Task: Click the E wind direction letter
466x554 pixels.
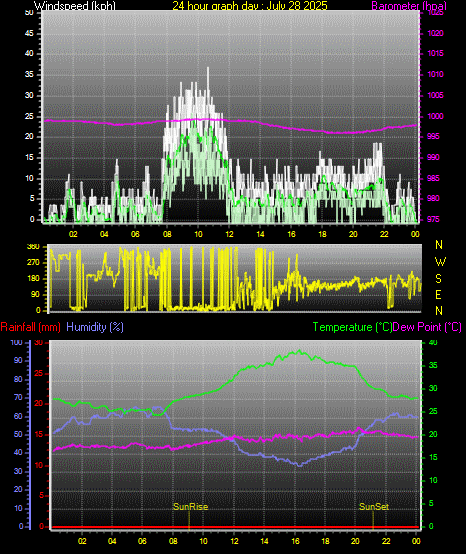Action: coord(438,295)
